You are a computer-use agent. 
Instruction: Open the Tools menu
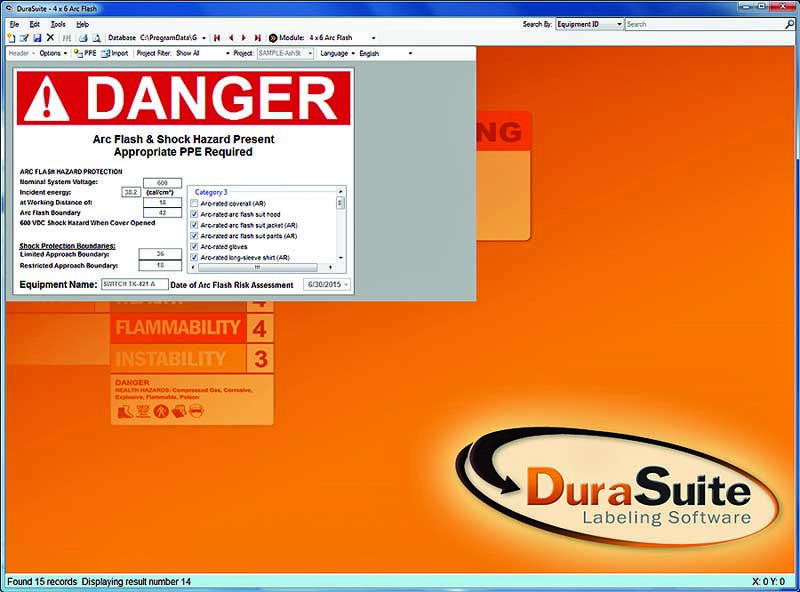58,24
